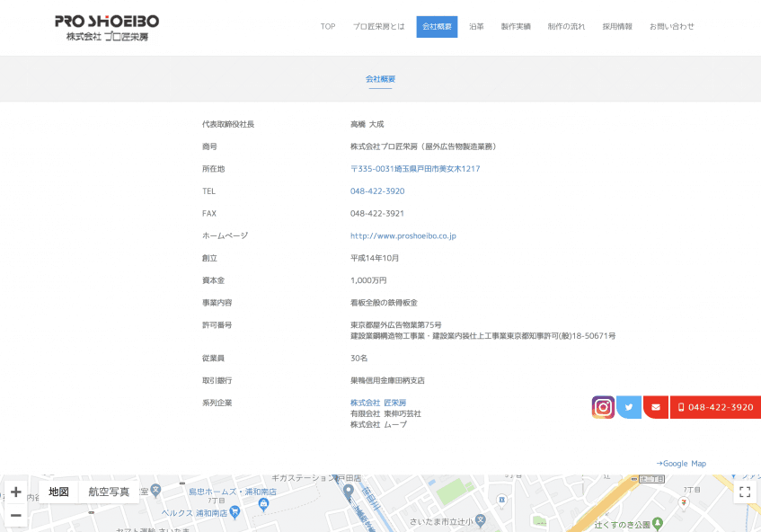Open the 製作実績 menu item

click(x=516, y=27)
